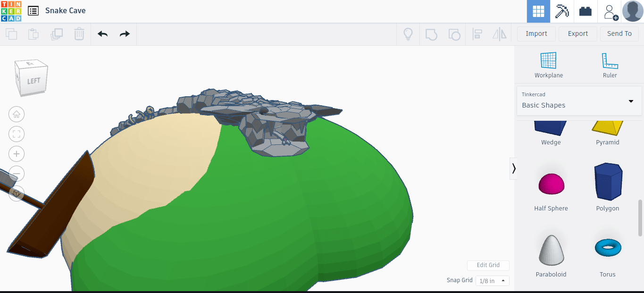Click the Redo arrow icon
The image size is (644, 293).
pyautogui.click(x=124, y=33)
